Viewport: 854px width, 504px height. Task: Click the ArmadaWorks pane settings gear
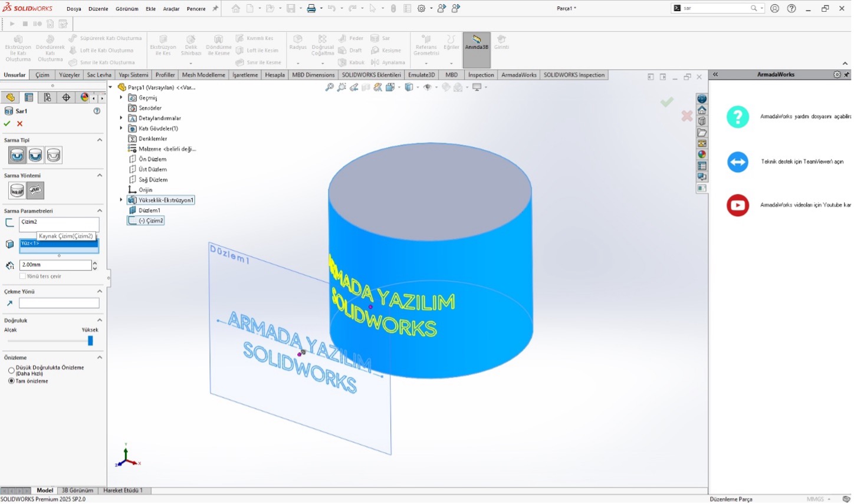point(837,75)
